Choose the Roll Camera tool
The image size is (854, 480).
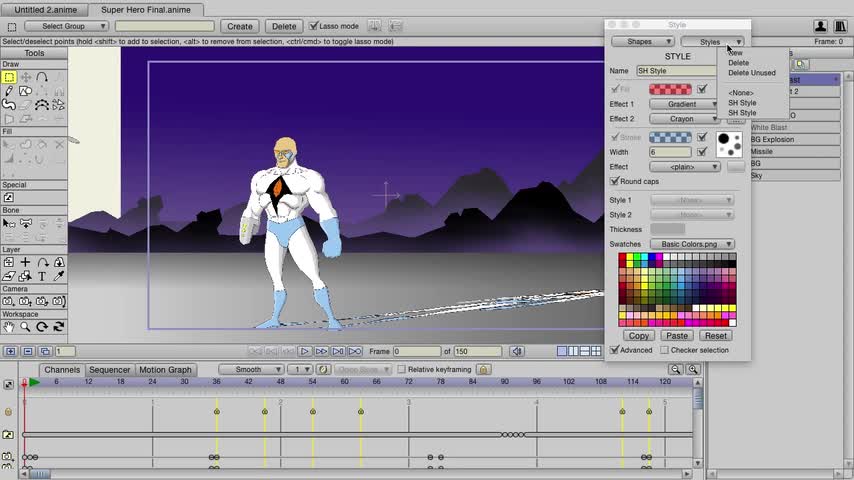[42, 301]
